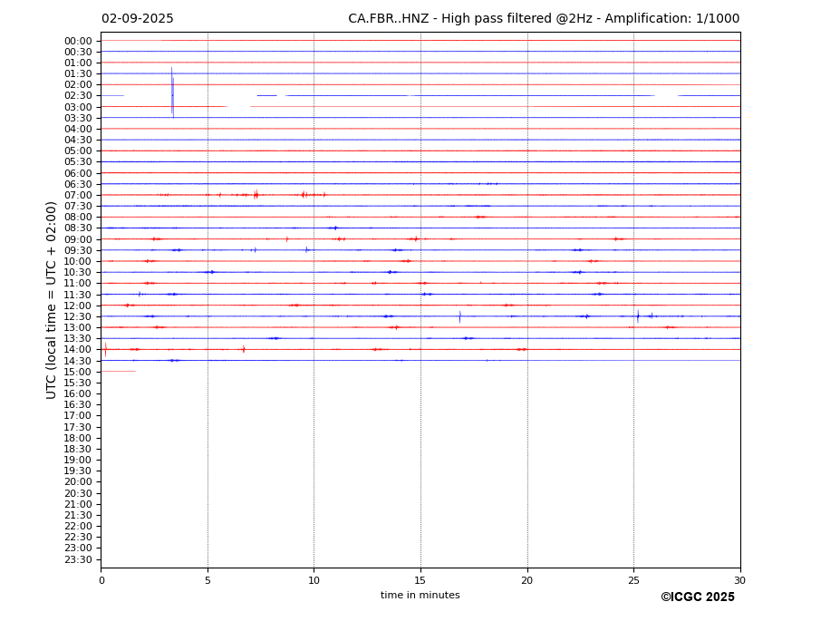Click the x-axis tick label 30
The image size is (840, 631).
(739, 580)
